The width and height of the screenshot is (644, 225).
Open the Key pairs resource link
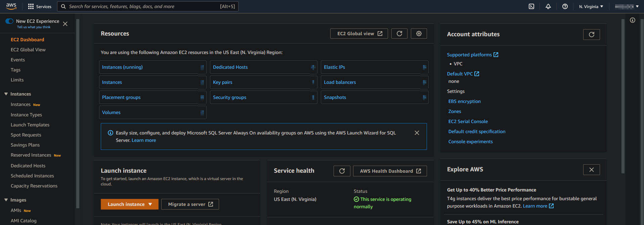(222, 82)
